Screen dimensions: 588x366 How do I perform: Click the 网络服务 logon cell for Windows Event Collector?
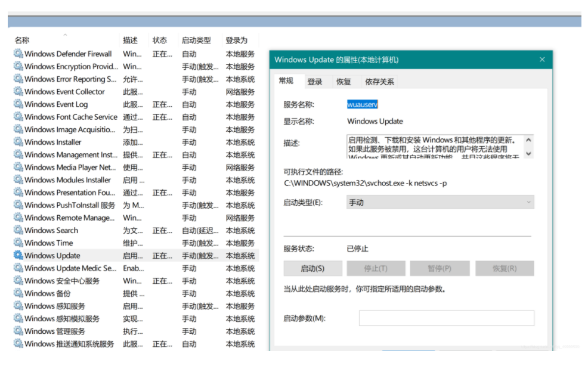tap(240, 92)
